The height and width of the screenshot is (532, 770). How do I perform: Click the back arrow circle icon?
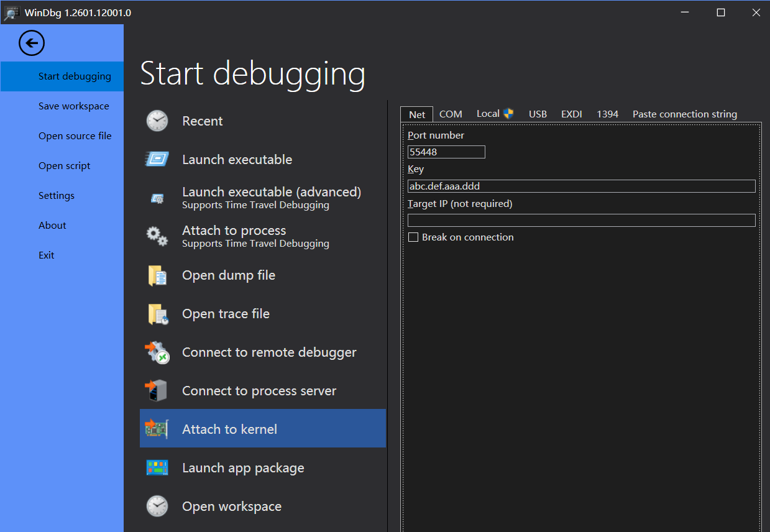click(x=32, y=44)
